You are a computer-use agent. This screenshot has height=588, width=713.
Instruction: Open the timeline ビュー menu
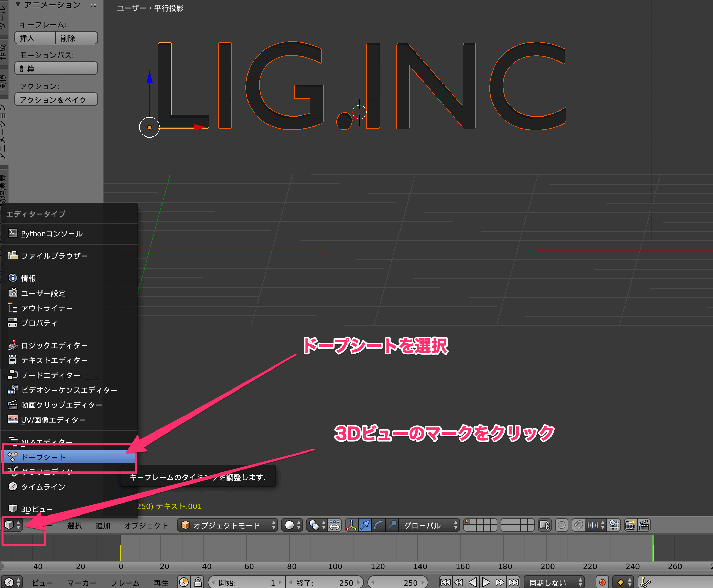(42, 583)
